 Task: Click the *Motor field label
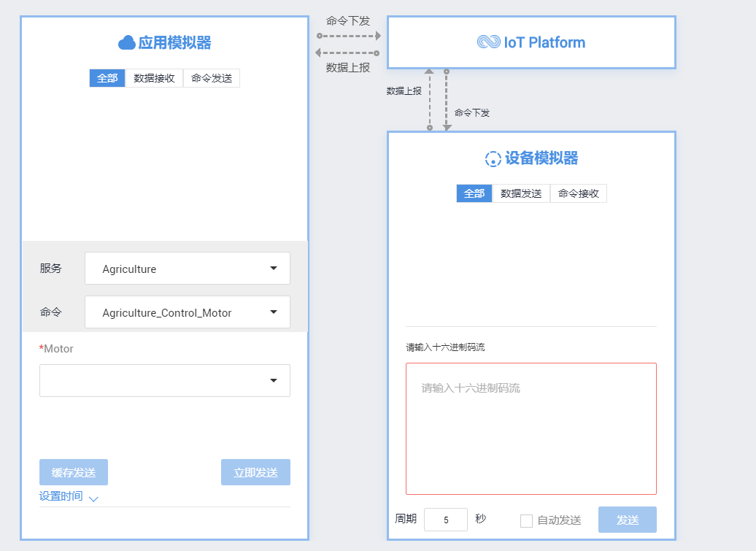[x=56, y=349]
